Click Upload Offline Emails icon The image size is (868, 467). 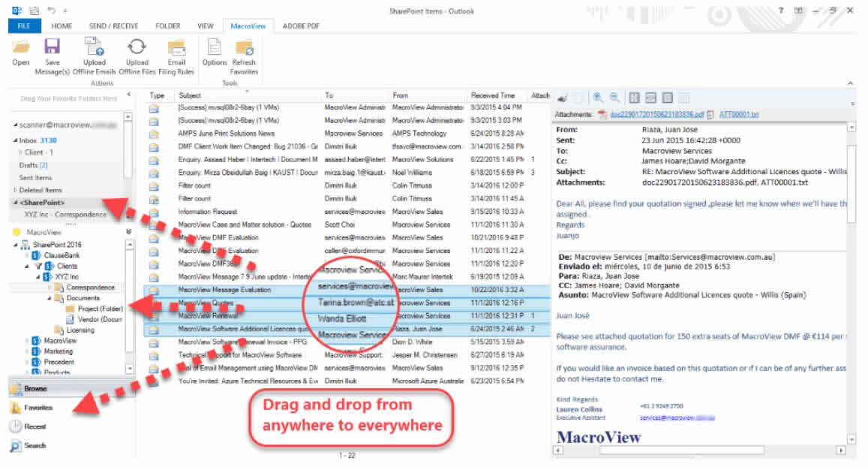[95, 47]
